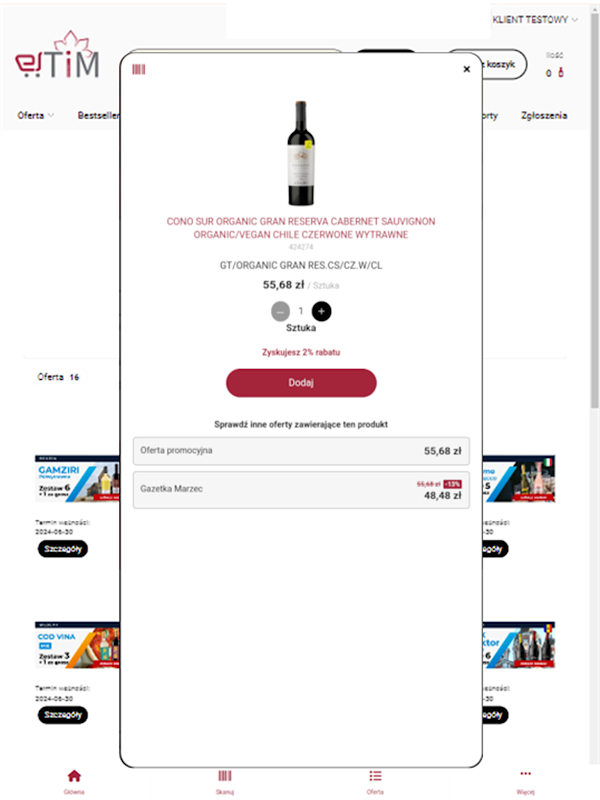Screen dimensions: 600x800
Task: Expand the Oferta menu in the top navigation
Action: [35, 115]
